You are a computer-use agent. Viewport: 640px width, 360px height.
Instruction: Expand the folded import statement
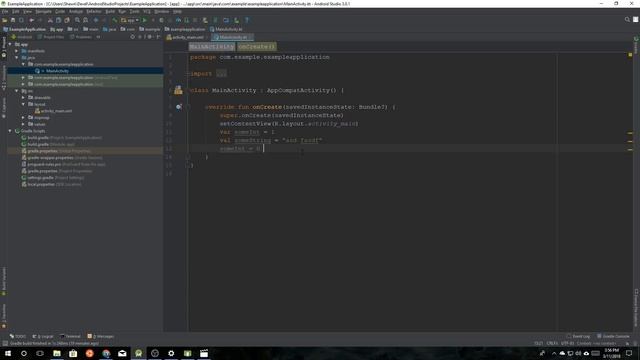[x=221, y=74]
